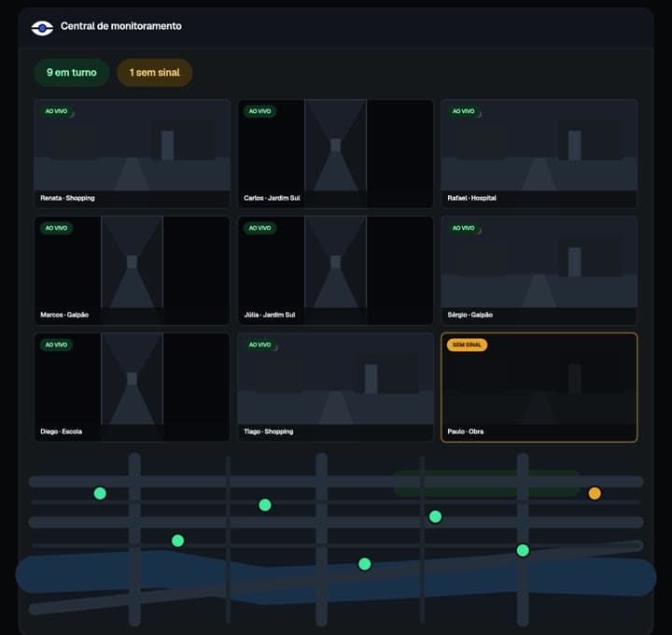Click the AO VIVO badge on Renata's feed

pyautogui.click(x=57, y=111)
